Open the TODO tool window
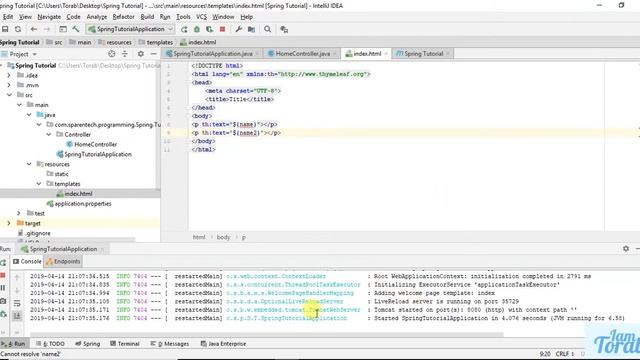 click(50, 344)
